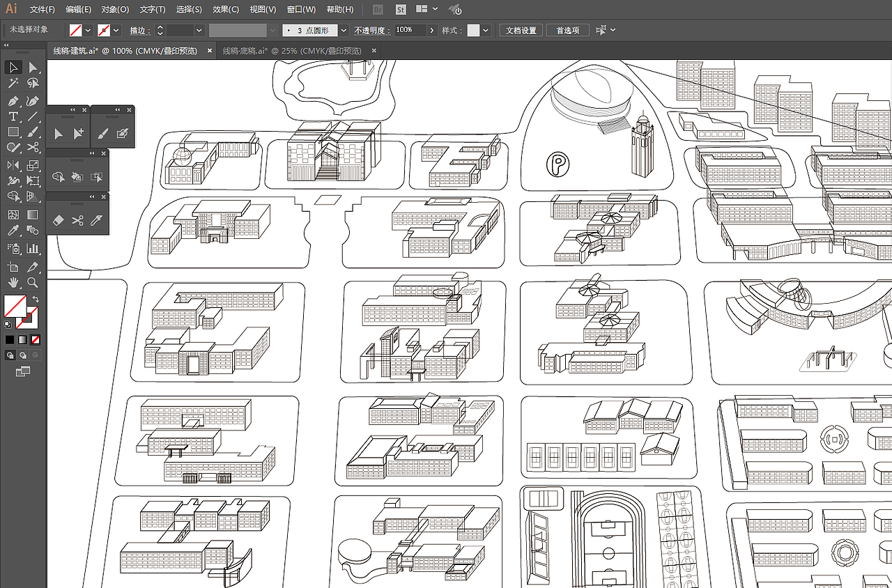Select the Lasso tool
Screen dimensions: 892x588
33,83
